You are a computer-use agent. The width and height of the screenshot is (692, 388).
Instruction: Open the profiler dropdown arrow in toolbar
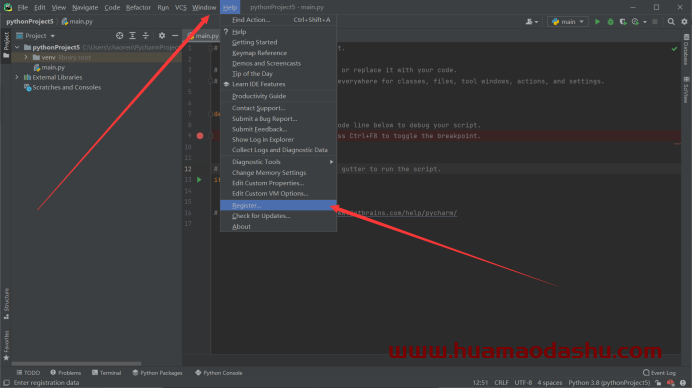(x=645, y=22)
